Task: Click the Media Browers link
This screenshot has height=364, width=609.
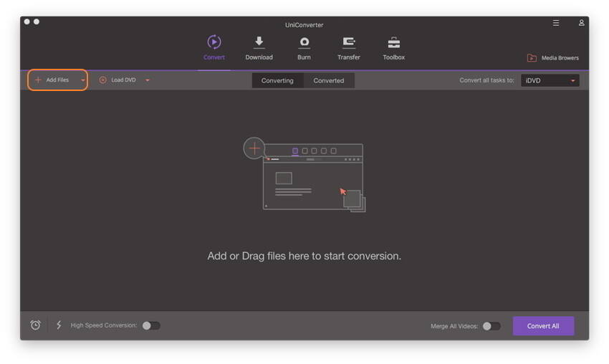Action: pyautogui.click(x=560, y=58)
